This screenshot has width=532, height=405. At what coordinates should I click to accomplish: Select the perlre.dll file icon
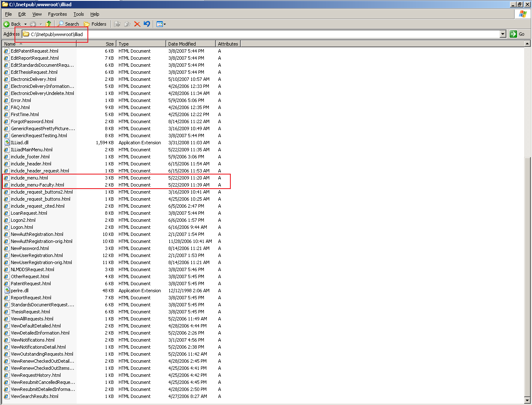(x=7, y=291)
